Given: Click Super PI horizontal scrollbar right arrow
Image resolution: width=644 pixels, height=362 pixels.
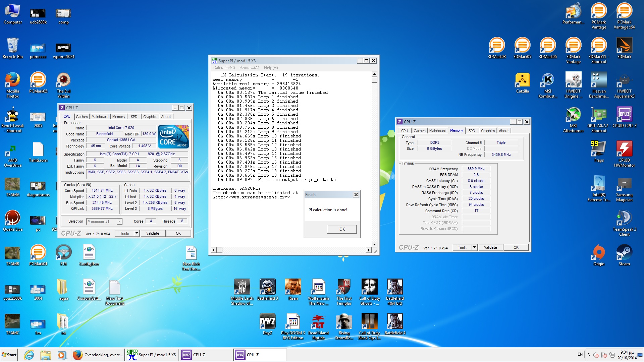Looking at the screenshot, I should (x=369, y=250).
